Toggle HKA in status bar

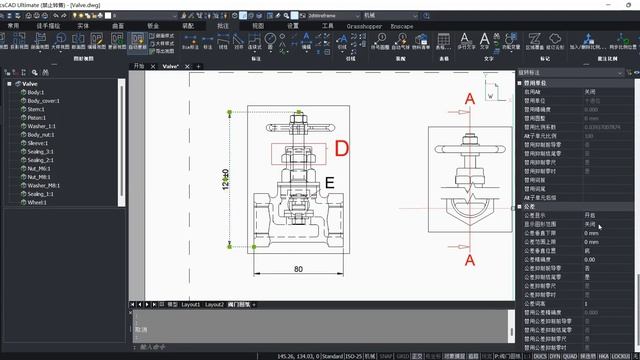click(604, 356)
